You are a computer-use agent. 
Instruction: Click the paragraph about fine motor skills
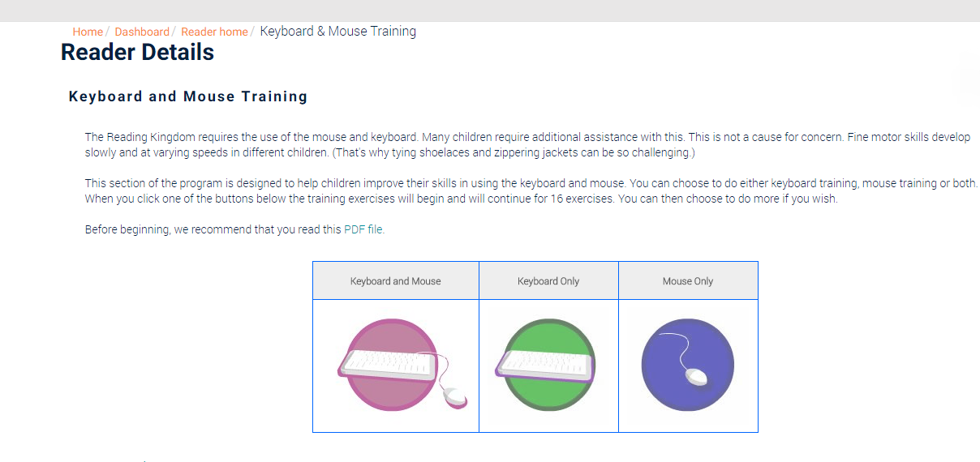pyautogui.click(x=527, y=145)
